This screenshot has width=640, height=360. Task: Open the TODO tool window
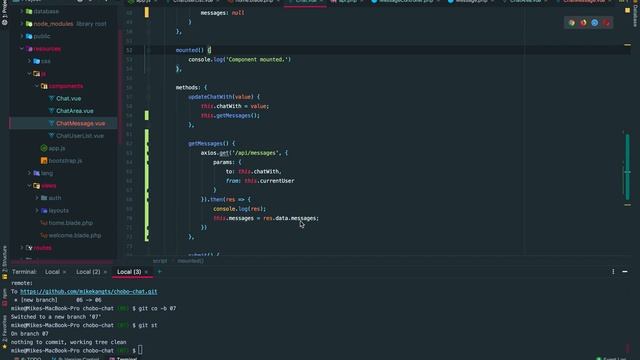coord(29,358)
